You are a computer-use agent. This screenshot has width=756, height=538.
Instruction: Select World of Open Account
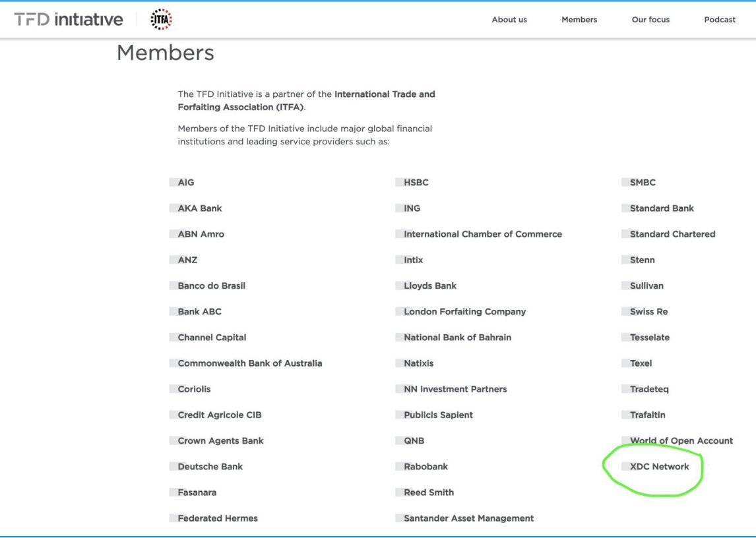click(681, 440)
